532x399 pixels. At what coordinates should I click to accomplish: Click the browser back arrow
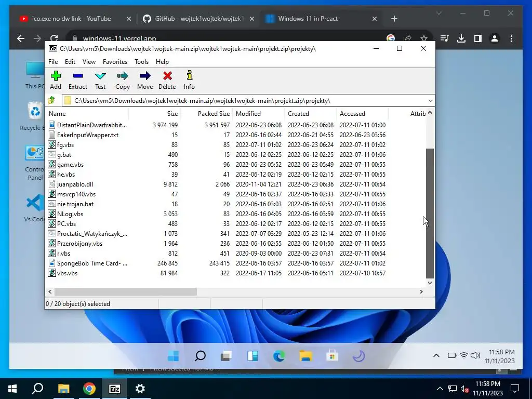pos(21,38)
